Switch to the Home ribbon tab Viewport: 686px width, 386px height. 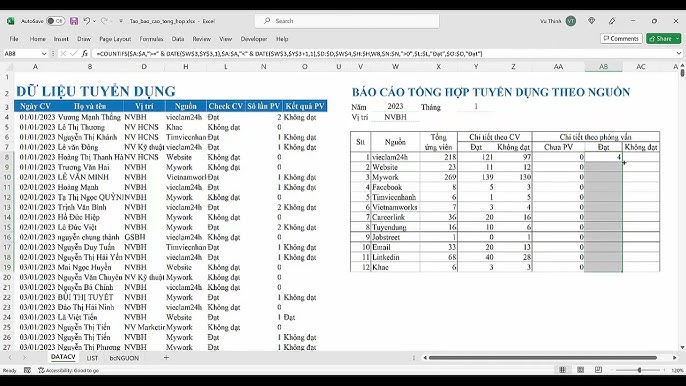(38, 39)
